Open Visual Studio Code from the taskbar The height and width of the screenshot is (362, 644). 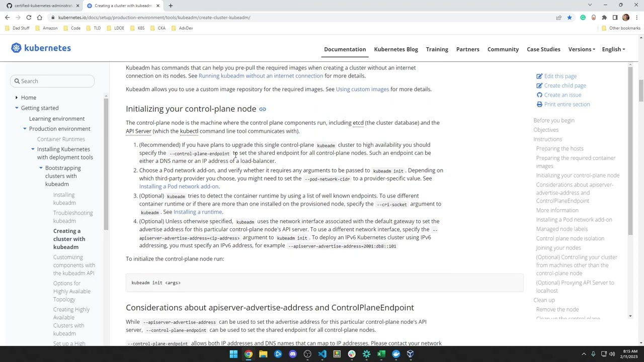tap(322, 354)
